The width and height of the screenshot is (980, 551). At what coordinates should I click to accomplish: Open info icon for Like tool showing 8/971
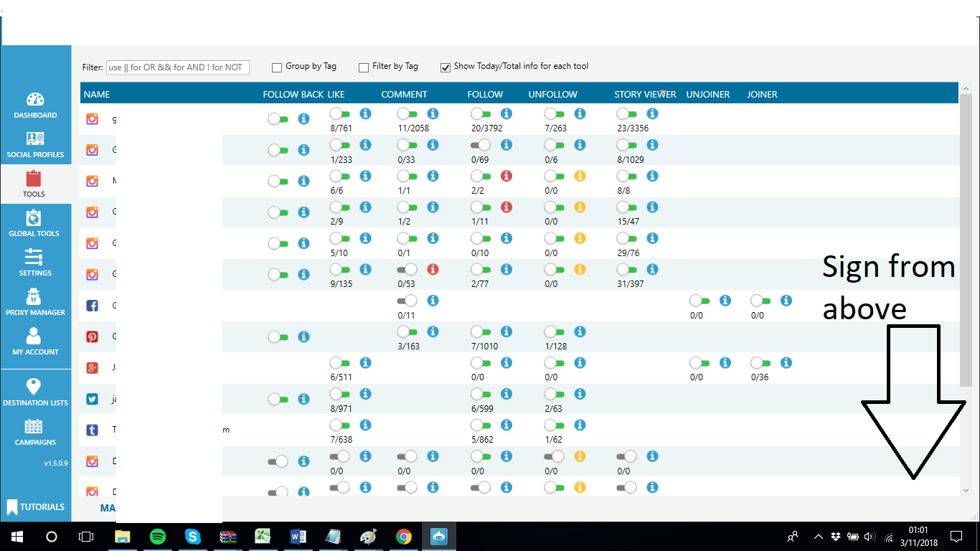point(365,394)
